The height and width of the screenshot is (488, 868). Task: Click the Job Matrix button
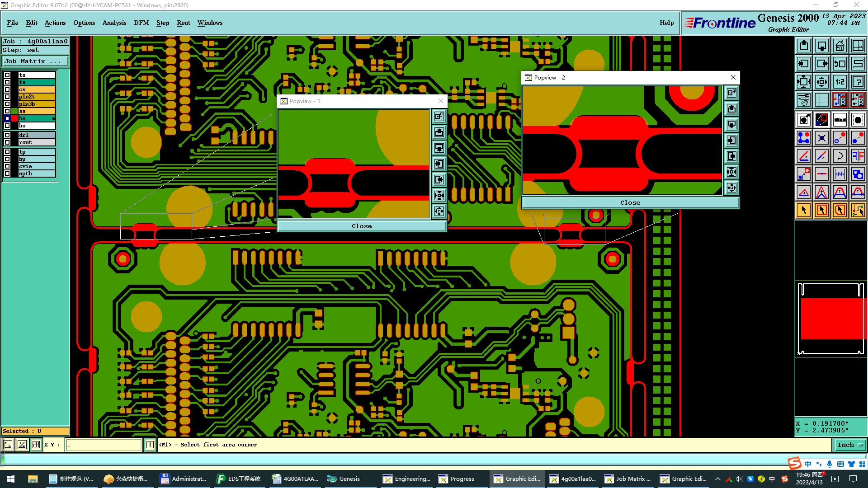(x=35, y=61)
